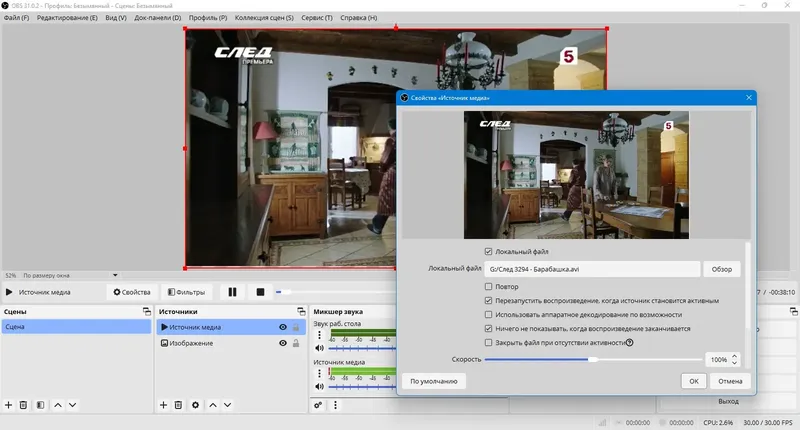Adjust the Источник медиа volume slider
The width and height of the screenshot is (800, 430).
pyautogui.click(x=362, y=387)
